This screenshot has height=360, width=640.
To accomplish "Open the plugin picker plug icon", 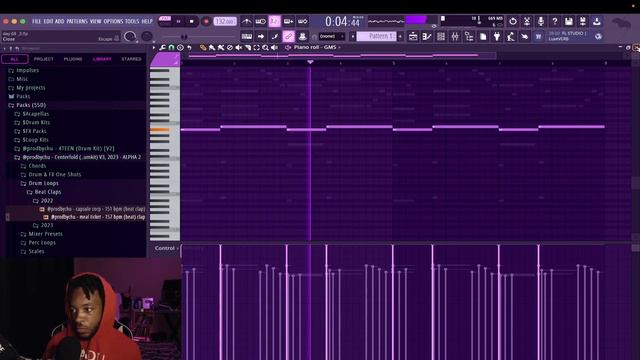I will [x=497, y=37].
